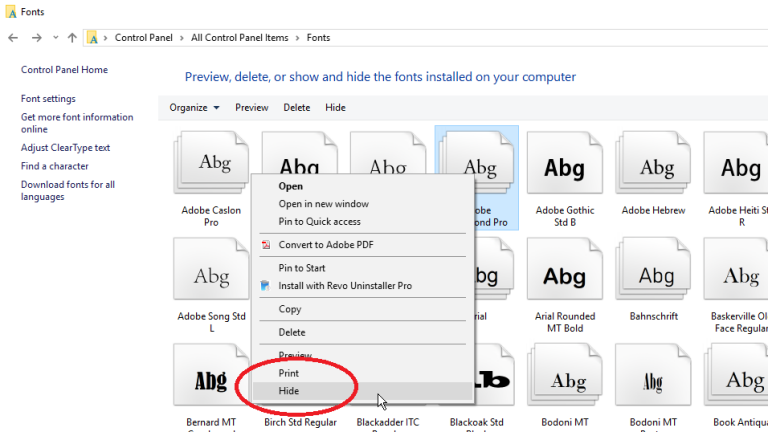This screenshot has height=432, width=768.
Task: Open Get more font information online
Action: click(77, 123)
